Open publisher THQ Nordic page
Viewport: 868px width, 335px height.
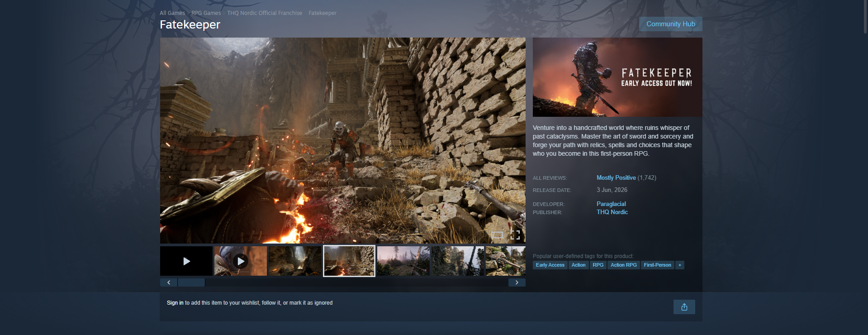pyautogui.click(x=612, y=212)
